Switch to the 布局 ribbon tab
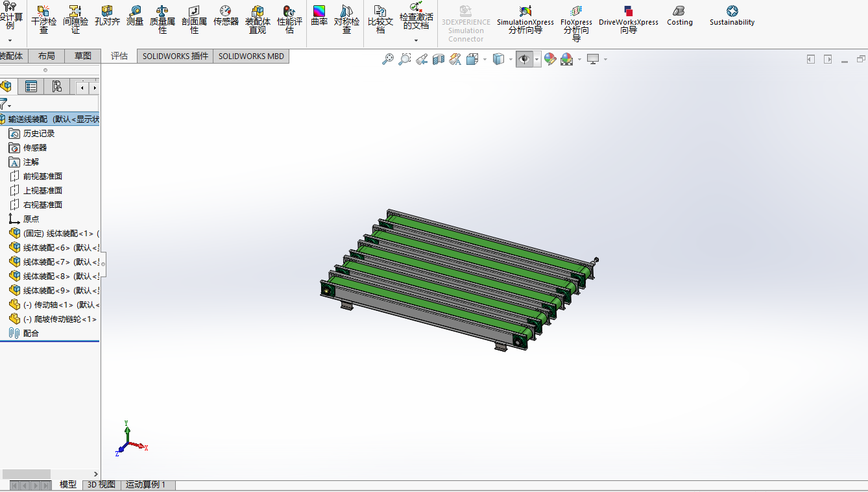This screenshot has height=492, width=868. click(x=47, y=56)
